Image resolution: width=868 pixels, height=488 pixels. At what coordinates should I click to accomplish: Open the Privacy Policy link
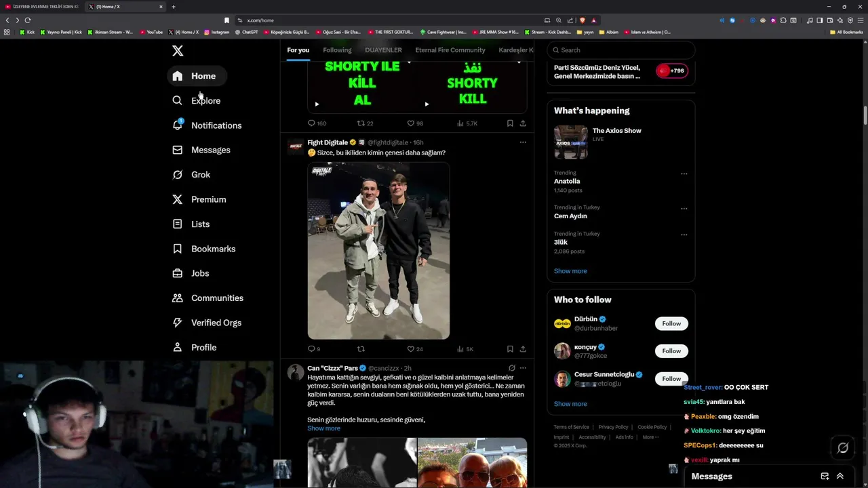[x=613, y=427]
